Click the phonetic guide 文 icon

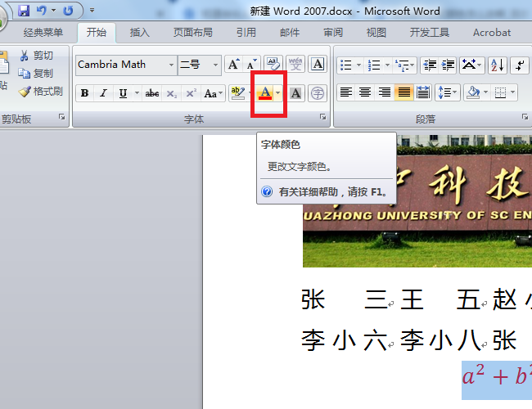[x=295, y=65]
